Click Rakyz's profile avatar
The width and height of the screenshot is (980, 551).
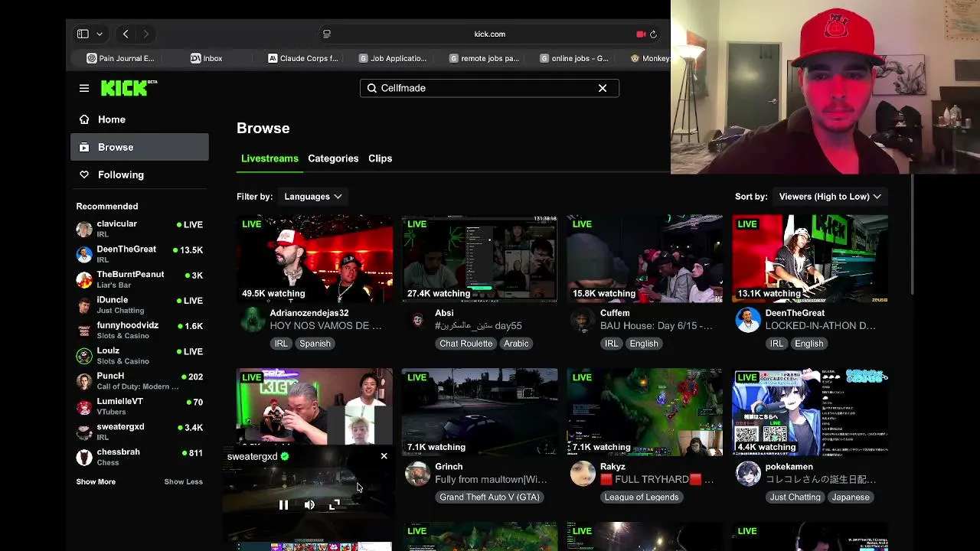click(583, 474)
